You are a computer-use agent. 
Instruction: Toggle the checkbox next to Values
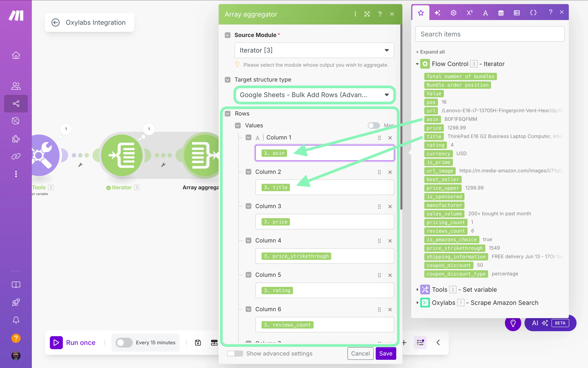click(238, 125)
